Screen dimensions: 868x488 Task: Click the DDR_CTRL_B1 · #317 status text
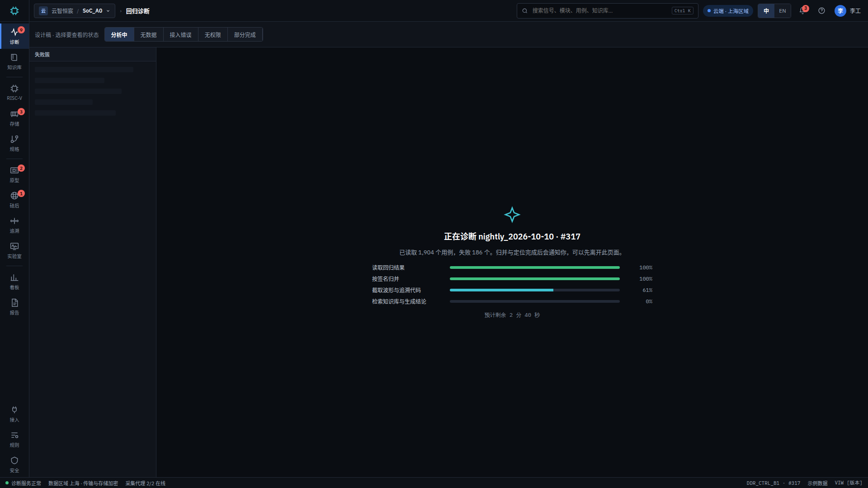[x=773, y=483]
